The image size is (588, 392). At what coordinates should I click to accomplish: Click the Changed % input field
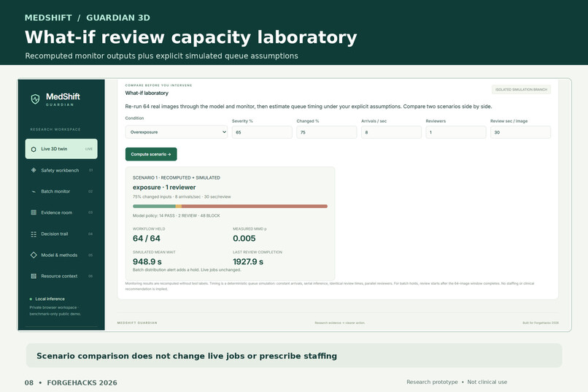tap(326, 132)
